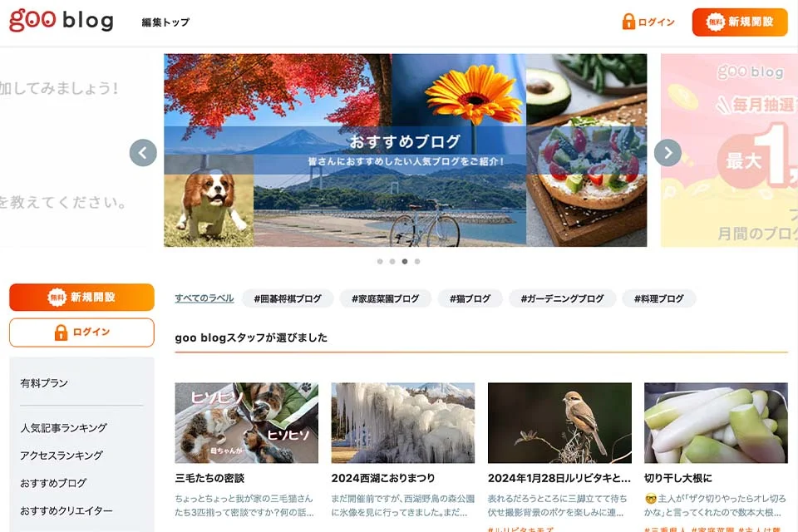Open the 有料プラン sidebar link
This screenshot has height=532, width=798.
click(44, 383)
